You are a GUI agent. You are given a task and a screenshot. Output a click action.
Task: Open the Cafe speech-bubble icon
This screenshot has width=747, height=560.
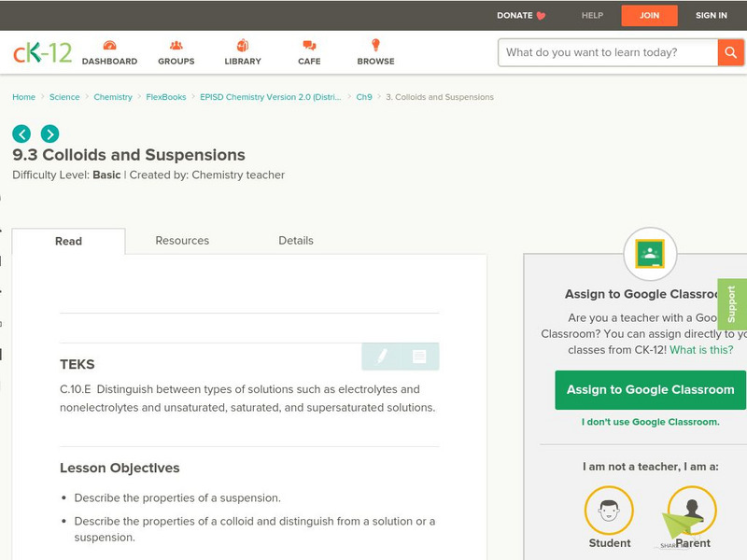tap(307, 44)
